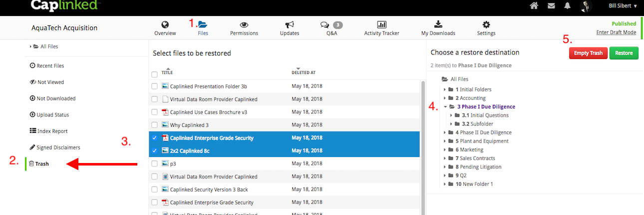The height and width of the screenshot is (215, 644).
Task: Sort by the Title column
Action: click(167, 71)
